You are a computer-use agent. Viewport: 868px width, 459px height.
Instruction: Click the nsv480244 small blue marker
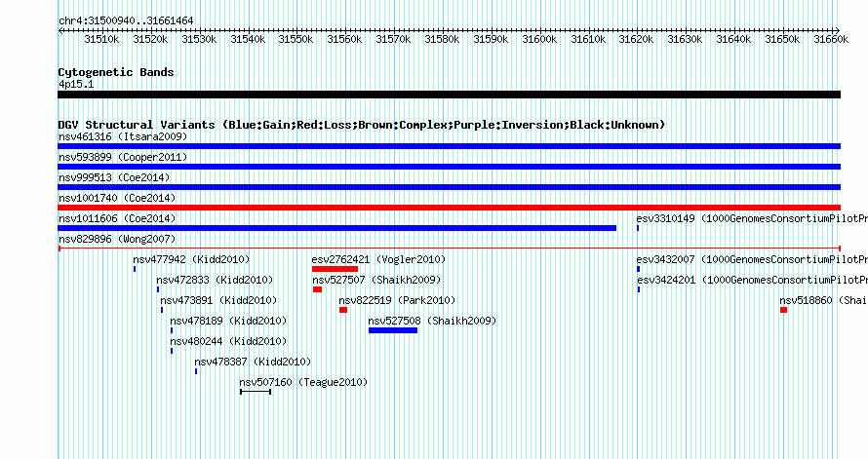tap(172, 351)
